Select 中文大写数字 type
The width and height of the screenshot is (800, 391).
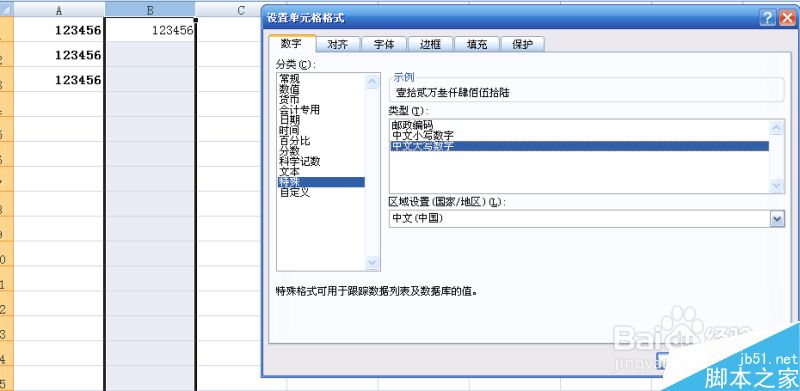coord(580,146)
